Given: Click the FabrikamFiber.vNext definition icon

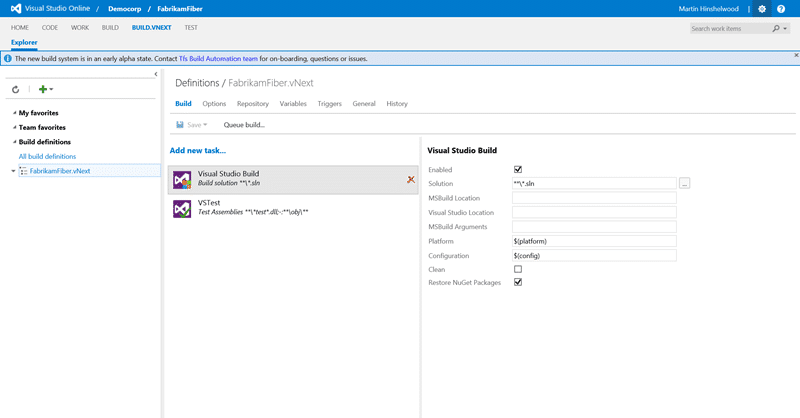Looking at the screenshot, I should pyautogui.click(x=23, y=171).
